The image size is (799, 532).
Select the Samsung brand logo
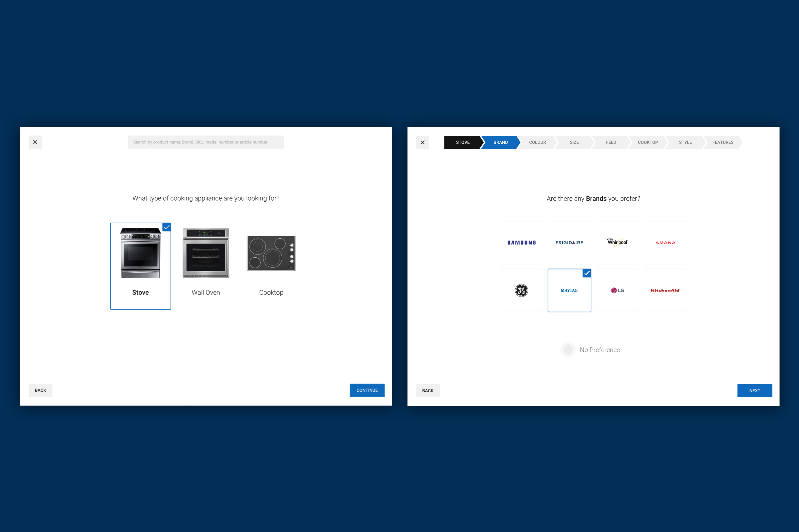[521, 243]
